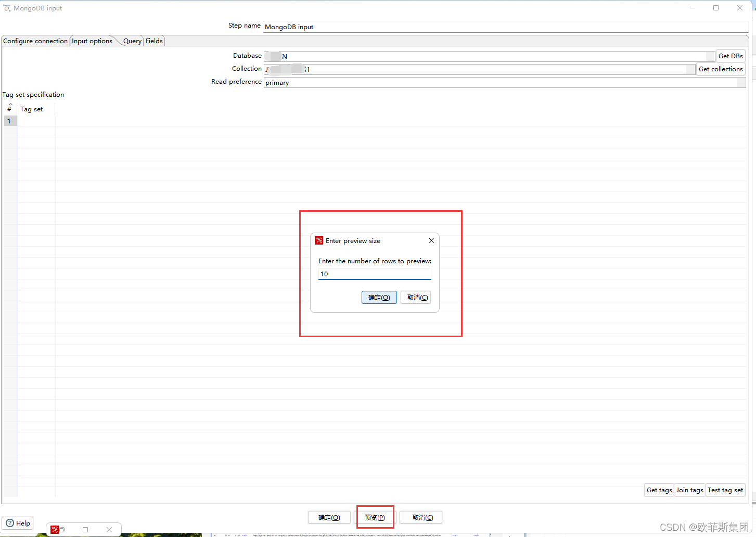Image resolution: width=756 pixels, height=537 pixels.
Task: Focus the Step name field
Action: point(505,27)
